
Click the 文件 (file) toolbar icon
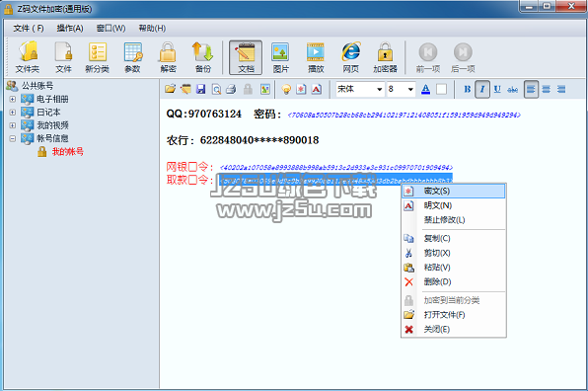coord(63,57)
